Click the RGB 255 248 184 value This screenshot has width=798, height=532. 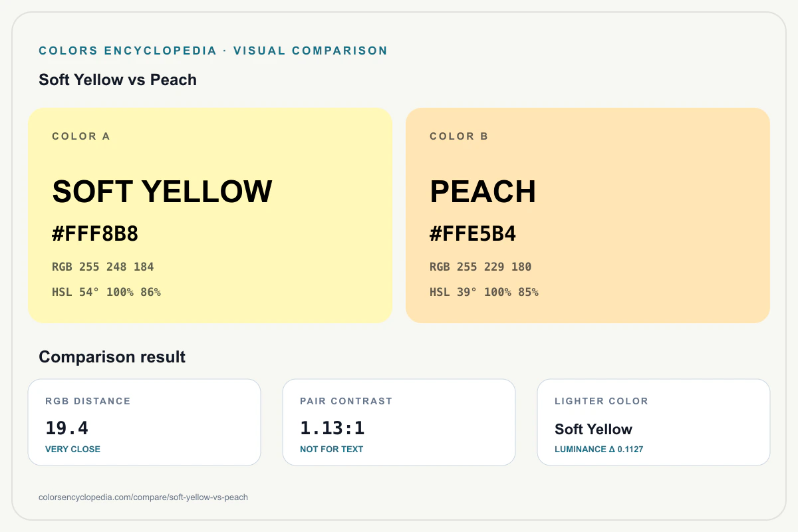103,267
